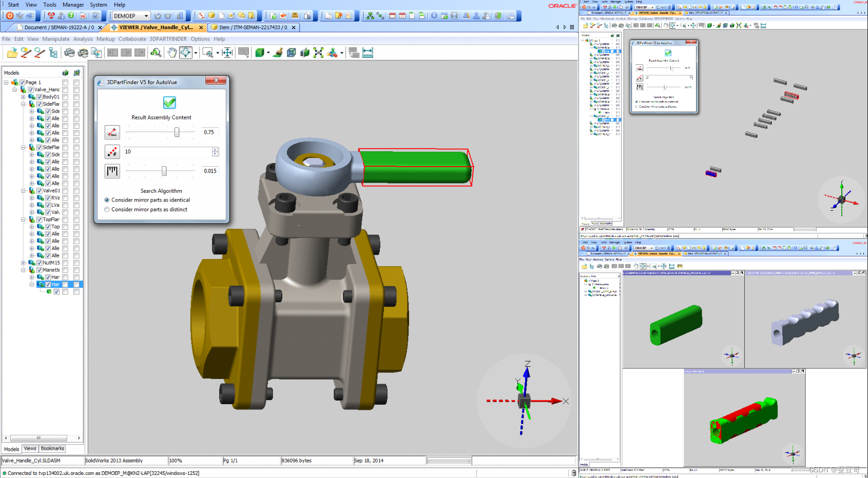Toggle the NutM15 visibility checkbox
The image size is (868, 478).
(x=39, y=263)
